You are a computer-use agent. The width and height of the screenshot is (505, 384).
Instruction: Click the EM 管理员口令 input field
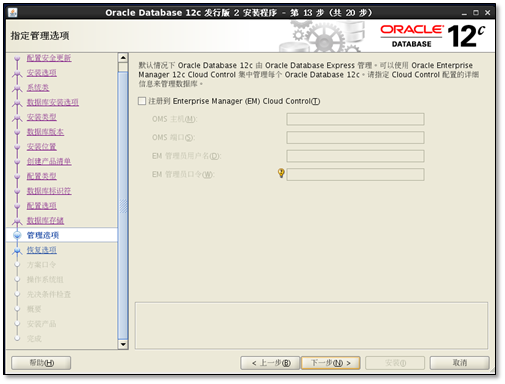coord(355,174)
